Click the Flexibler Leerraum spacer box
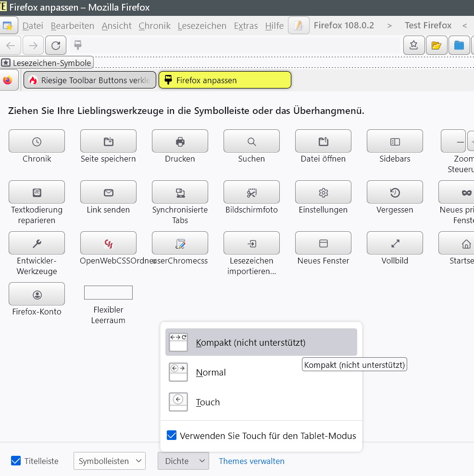Viewport: 474px width, 476px height. [x=108, y=292]
